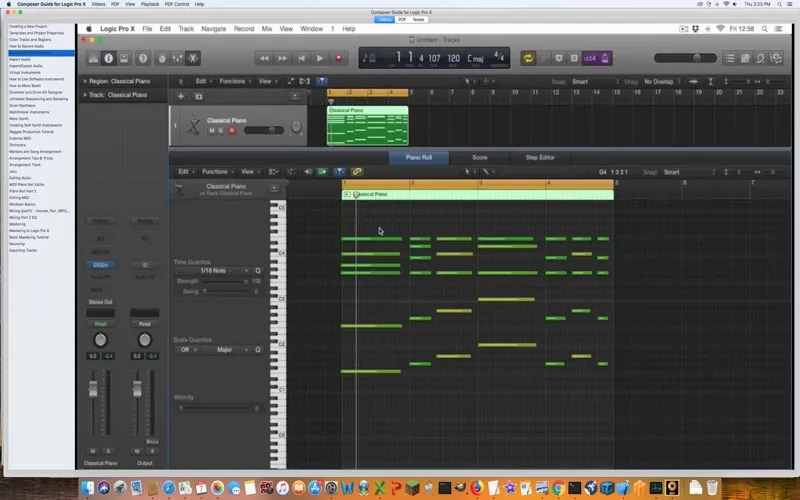
Task: Click the EXS24 instrument slot in channel strip
Action: (x=101, y=265)
